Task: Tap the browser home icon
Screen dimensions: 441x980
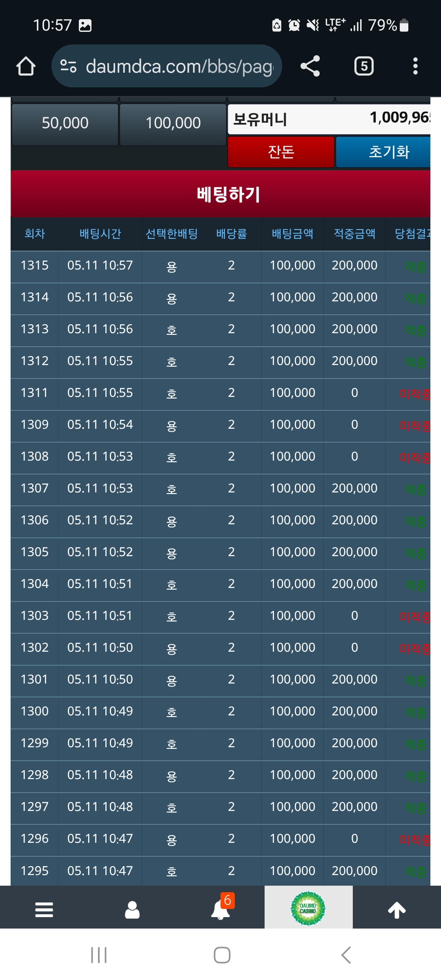Action: click(26, 66)
